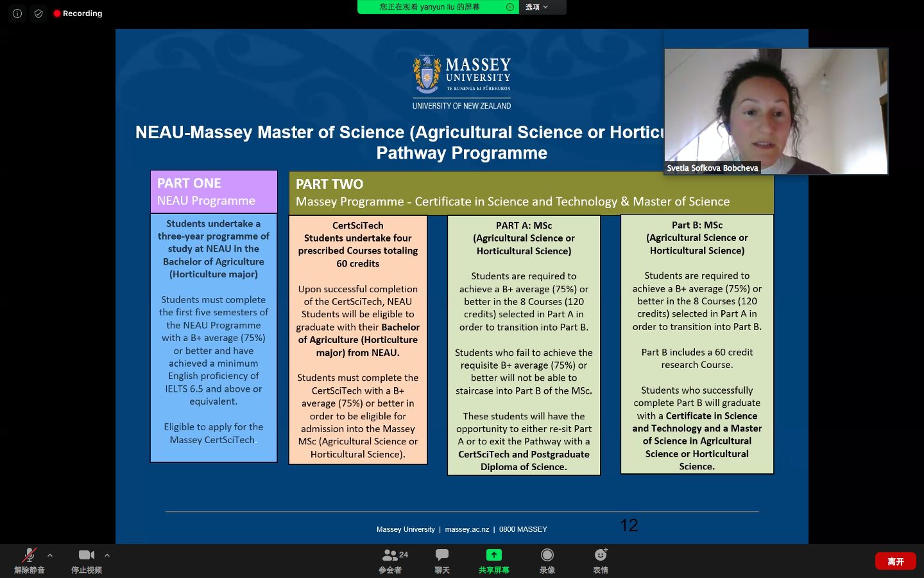924x578 pixels.
Task: Click the PART A: MSc heading
Action: click(x=524, y=225)
